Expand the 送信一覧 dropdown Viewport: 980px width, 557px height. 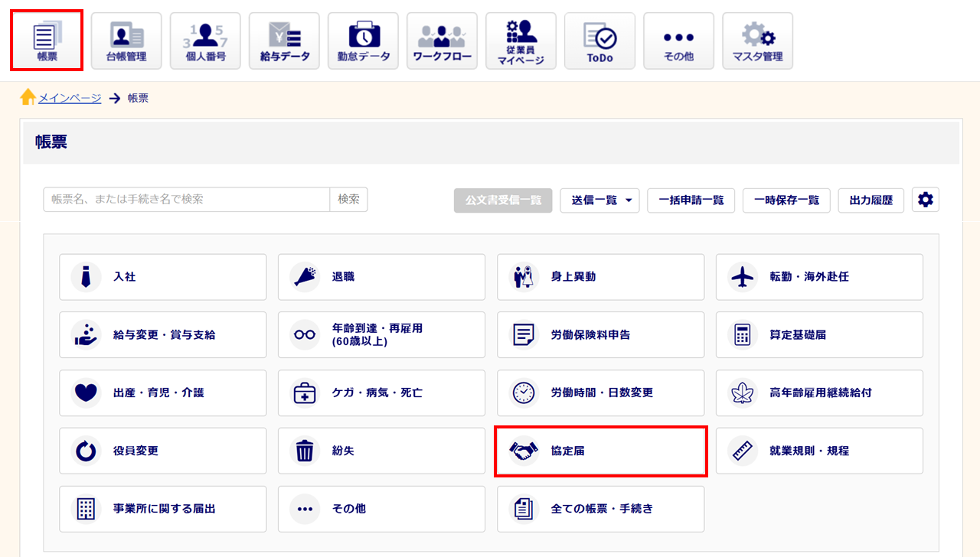(x=599, y=200)
